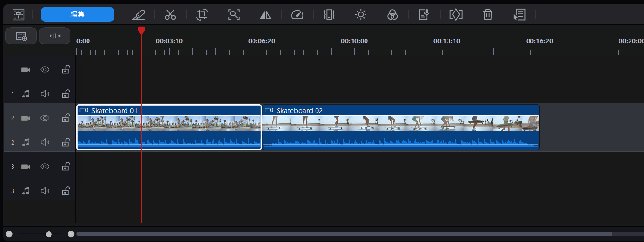644x242 pixels.
Task: Click the timeline zoom slider handle
Action: coord(49,234)
